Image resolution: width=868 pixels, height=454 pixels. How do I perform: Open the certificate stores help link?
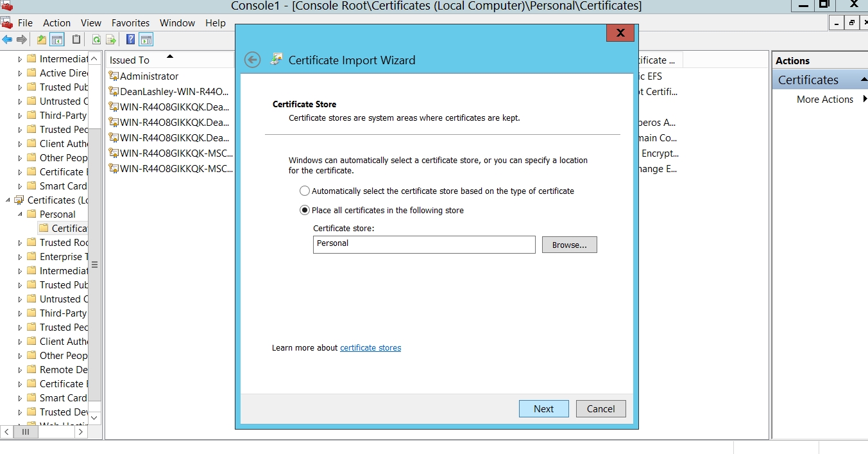370,348
